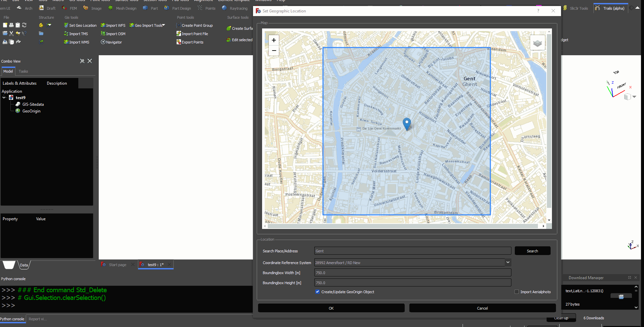Open the map layers selector on the map
The width and height of the screenshot is (644, 327).
[537, 43]
